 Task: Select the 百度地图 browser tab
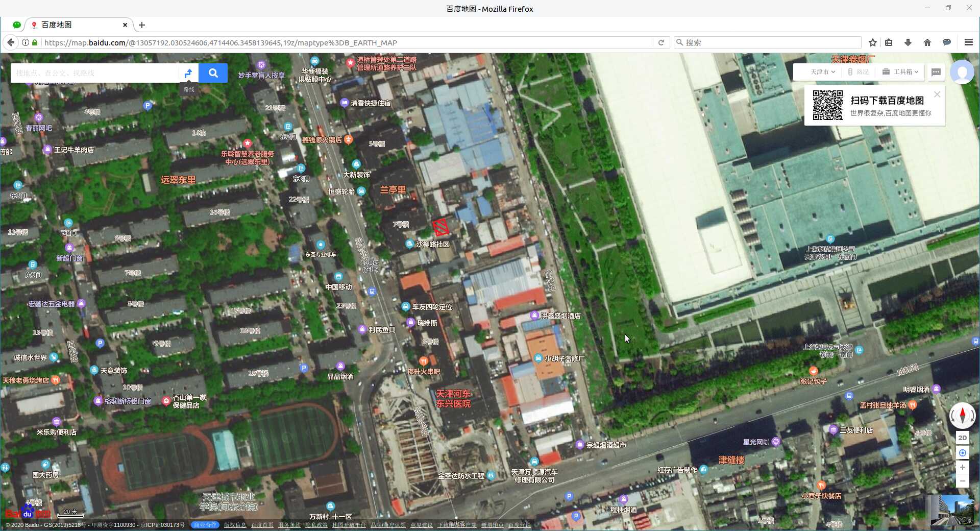click(77, 25)
